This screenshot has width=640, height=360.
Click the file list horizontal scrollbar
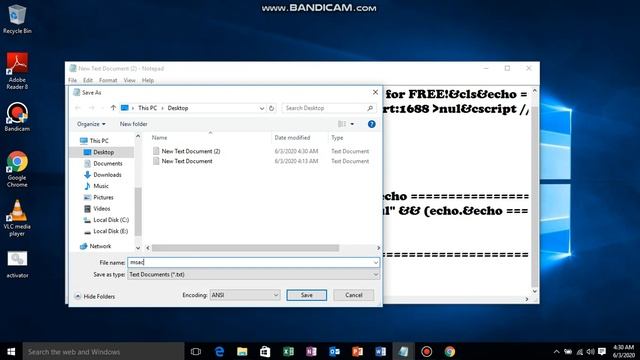click(245, 248)
